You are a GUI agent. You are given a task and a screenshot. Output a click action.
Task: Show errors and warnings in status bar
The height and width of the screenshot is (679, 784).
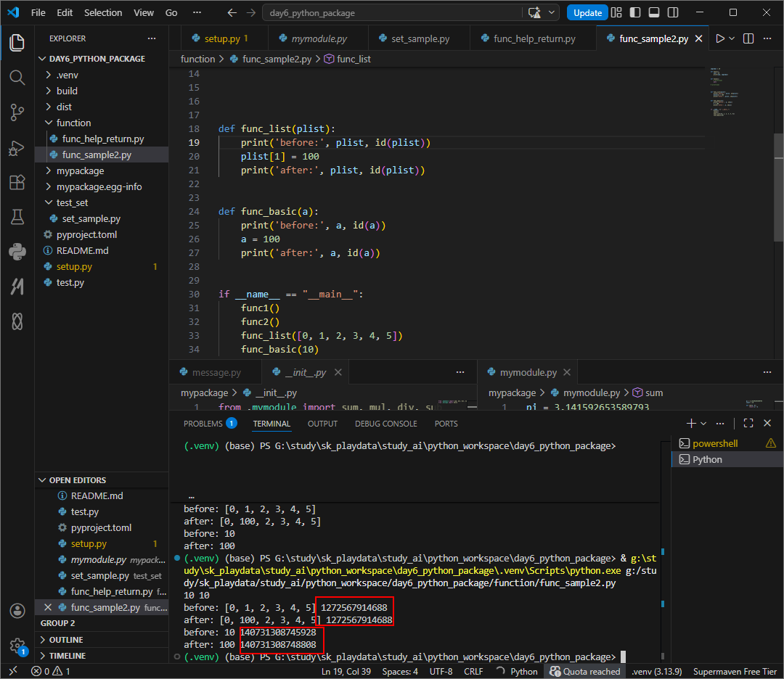tap(51, 671)
